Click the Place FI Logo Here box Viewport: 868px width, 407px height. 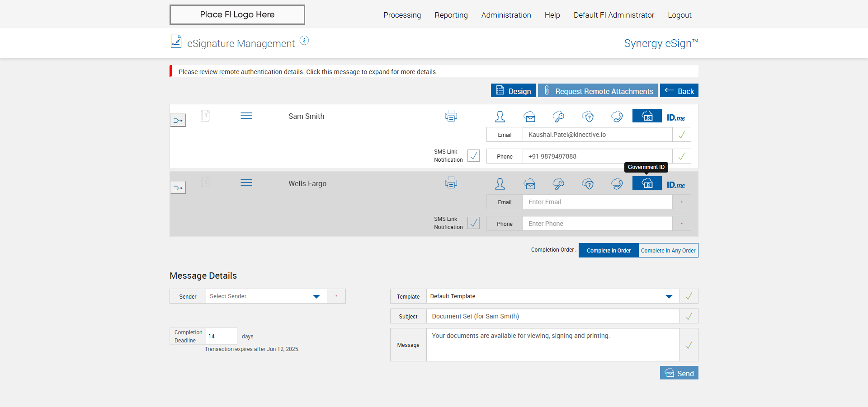[x=237, y=14]
